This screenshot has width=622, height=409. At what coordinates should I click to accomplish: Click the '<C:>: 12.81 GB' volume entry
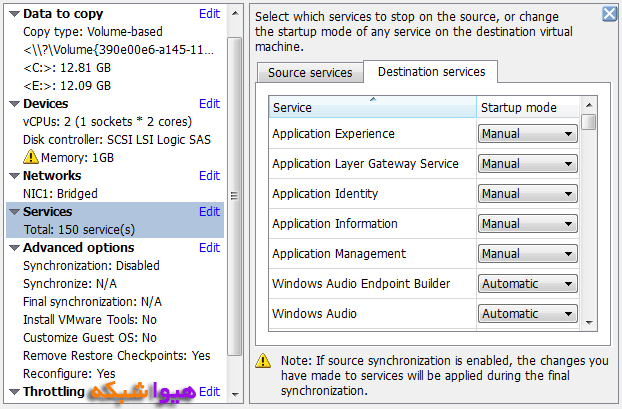(67, 68)
